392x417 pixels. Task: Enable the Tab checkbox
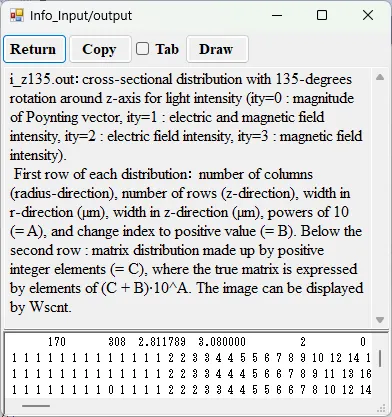click(x=142, y=49)
